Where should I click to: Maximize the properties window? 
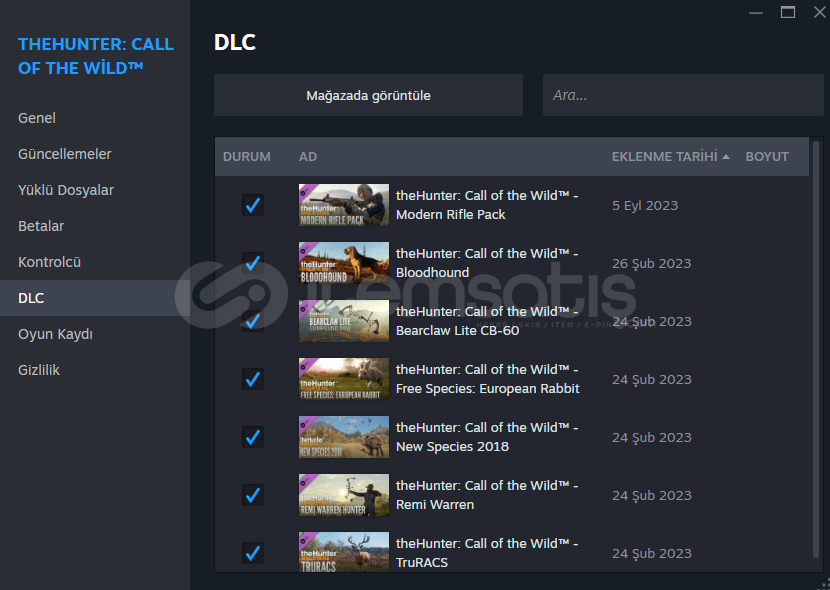788,12
